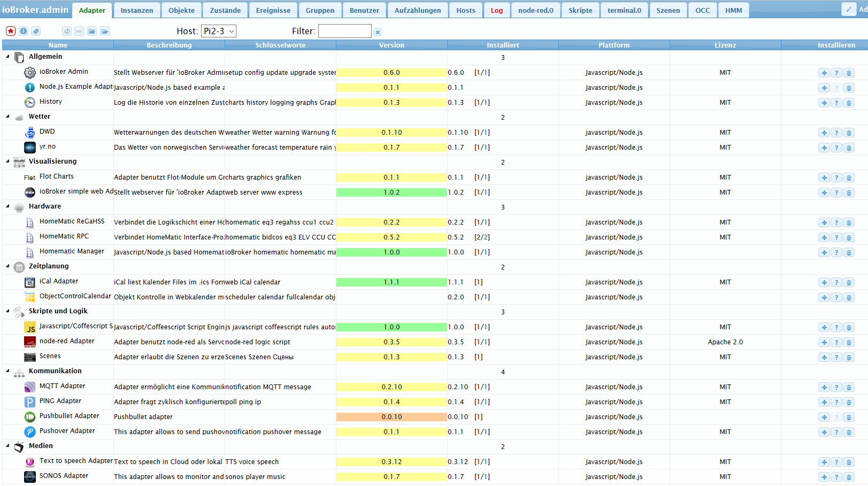Sort by the Lizenz column header

[x=725, y=45]
